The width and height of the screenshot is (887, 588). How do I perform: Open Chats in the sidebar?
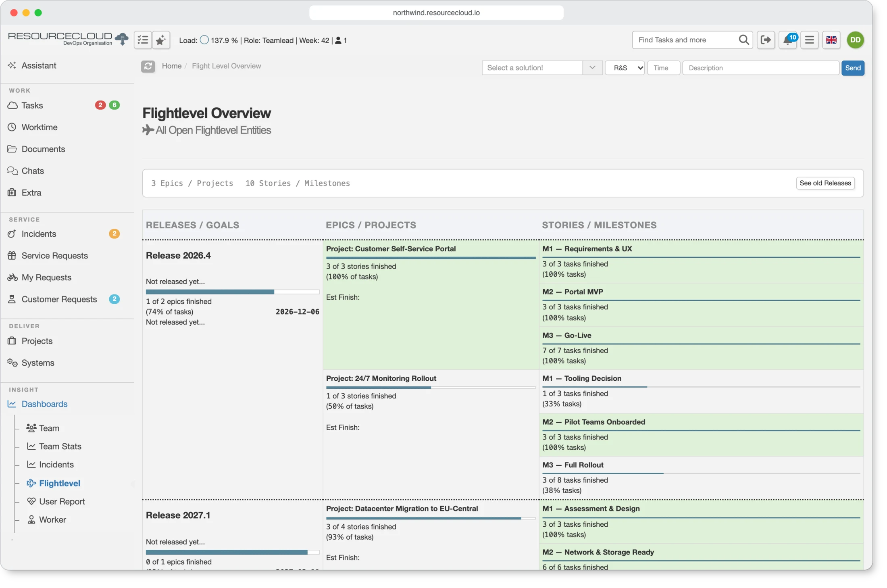click(33, 171)
